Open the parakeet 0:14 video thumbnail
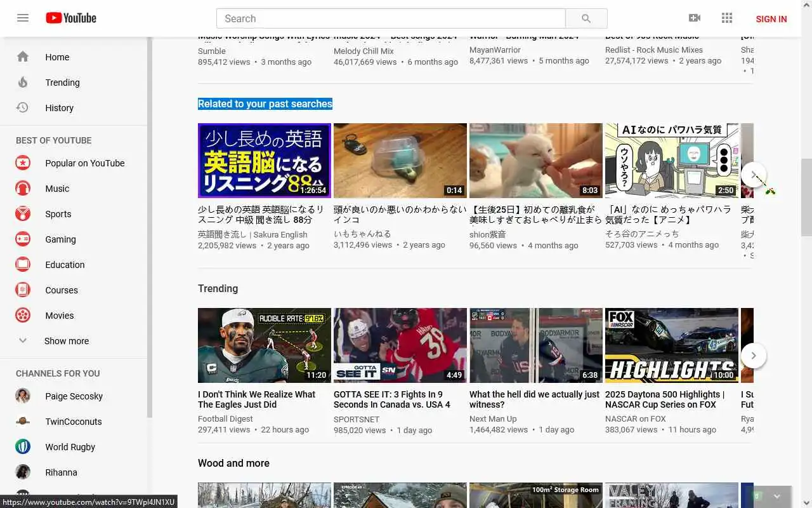Screen dimensions: 812x508 pyautogui.click(x=400, y=161)
